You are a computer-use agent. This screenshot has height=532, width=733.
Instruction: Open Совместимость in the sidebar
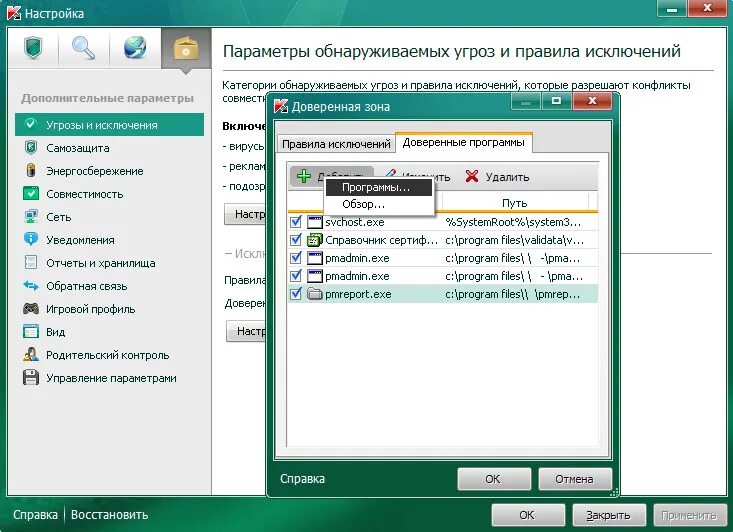coord(109,194)
